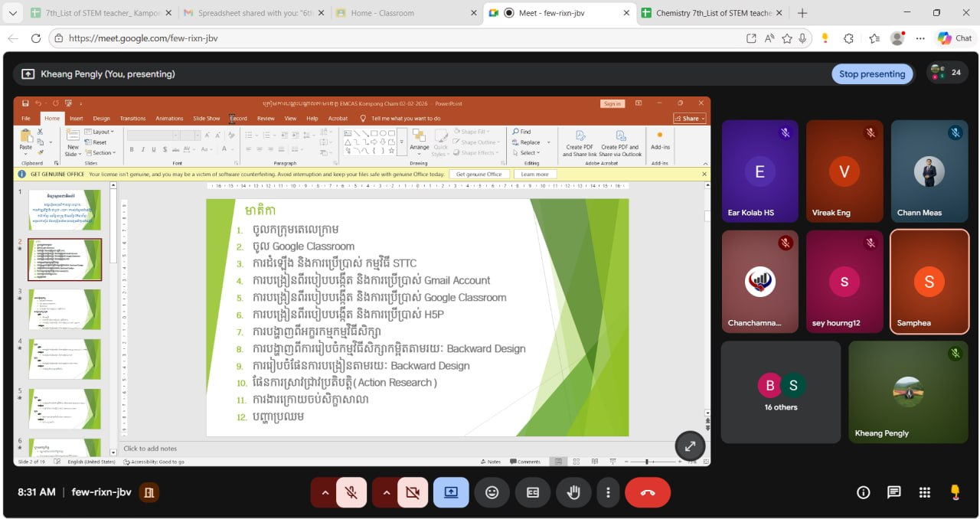
Task: Turn on the camera
Action: click(413, 493)
